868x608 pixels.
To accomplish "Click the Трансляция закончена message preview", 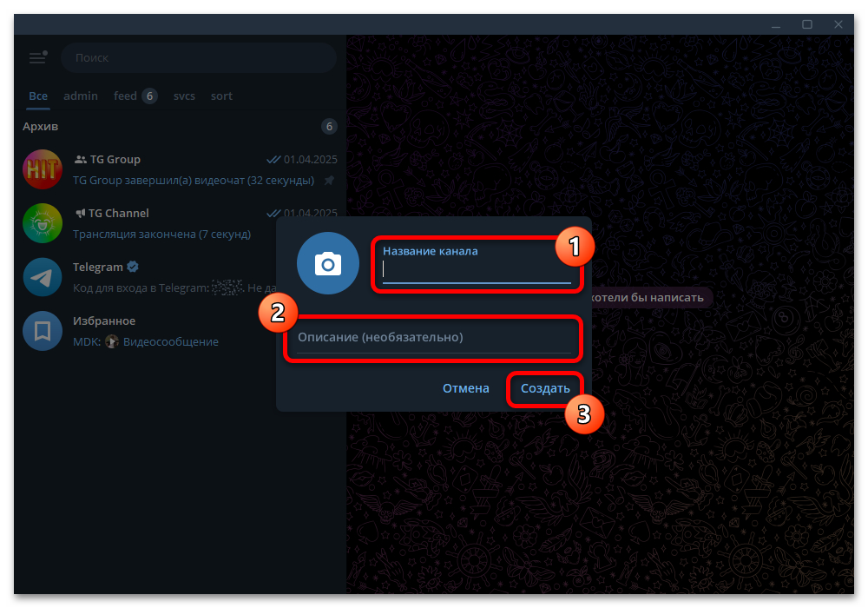I will tap(161, 235).
